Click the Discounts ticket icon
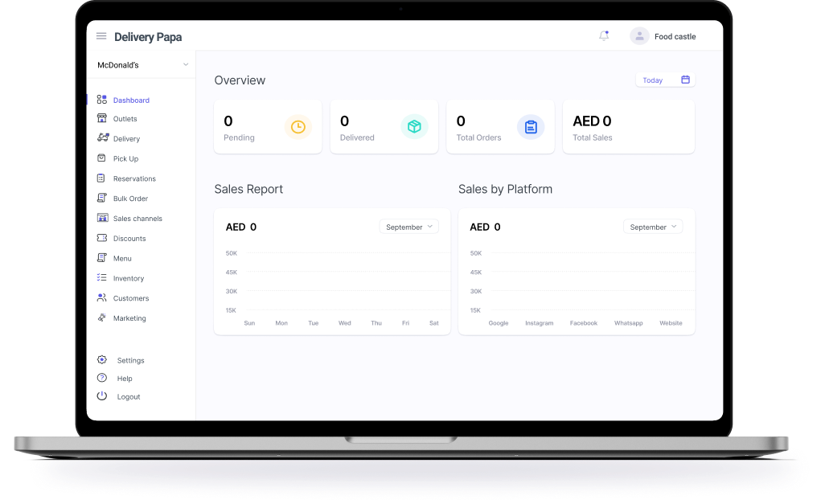821x504 pixels. point(102,238)
